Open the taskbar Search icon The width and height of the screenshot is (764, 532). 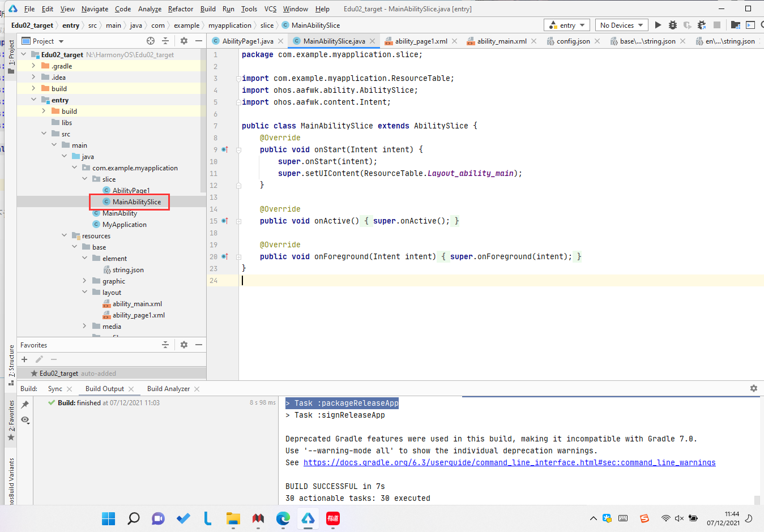134,518
